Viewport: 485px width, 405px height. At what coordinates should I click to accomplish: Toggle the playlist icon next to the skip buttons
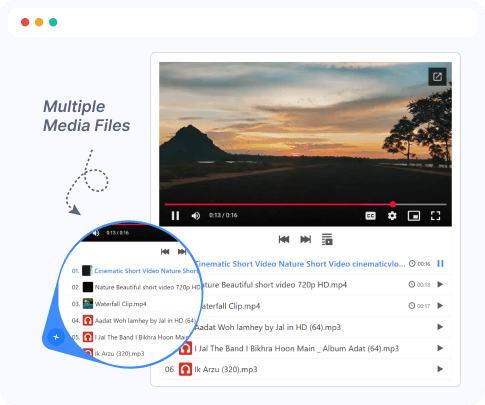pos(327,239)
